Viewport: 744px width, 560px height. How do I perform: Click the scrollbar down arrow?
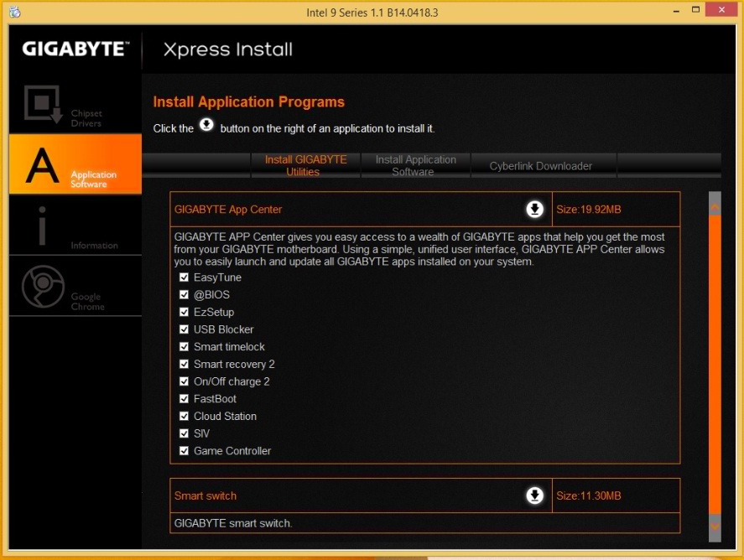(715, 526)
